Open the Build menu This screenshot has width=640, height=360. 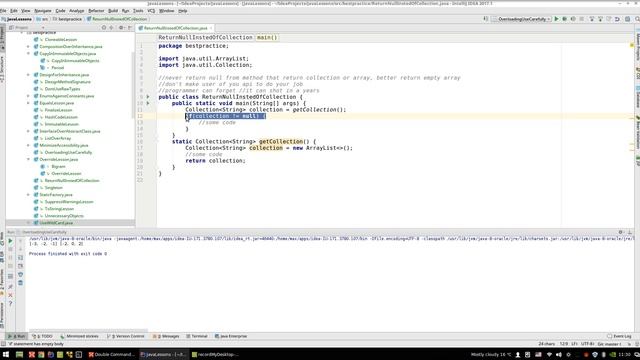113,11
